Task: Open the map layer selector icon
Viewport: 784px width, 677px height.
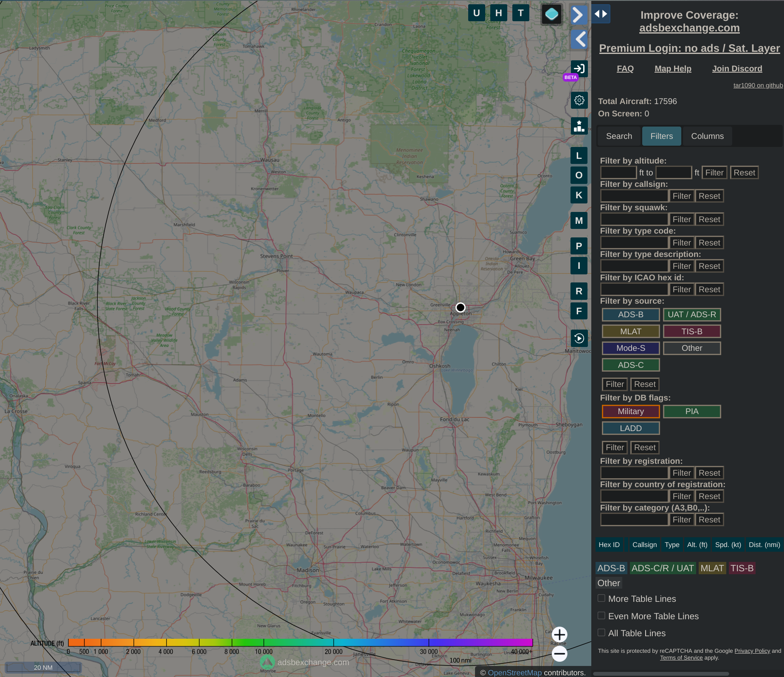Action: coord(551,14)
